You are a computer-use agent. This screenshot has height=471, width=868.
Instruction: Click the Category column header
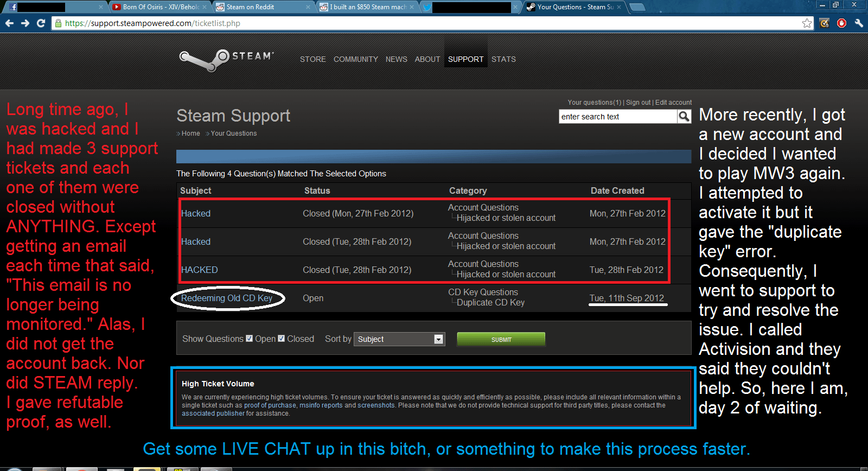click(468, 191)
